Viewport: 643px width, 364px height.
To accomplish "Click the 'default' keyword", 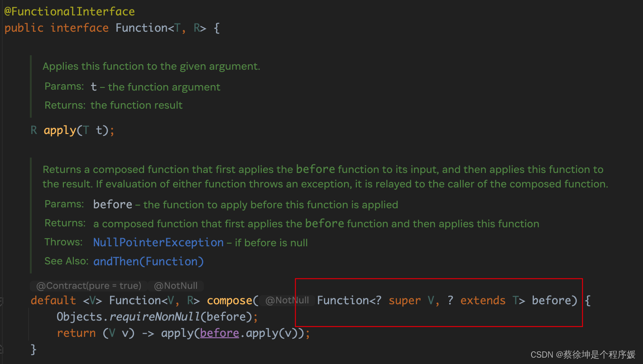I will 53,301.
